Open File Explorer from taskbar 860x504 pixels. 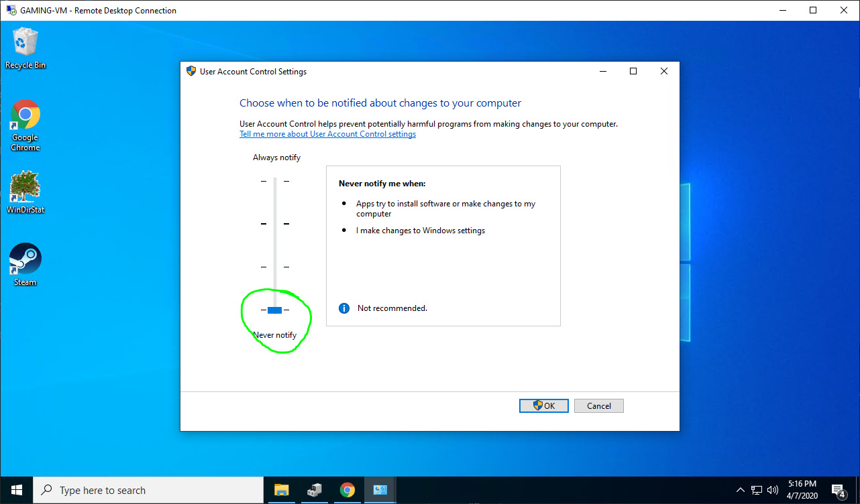point(281,490)
